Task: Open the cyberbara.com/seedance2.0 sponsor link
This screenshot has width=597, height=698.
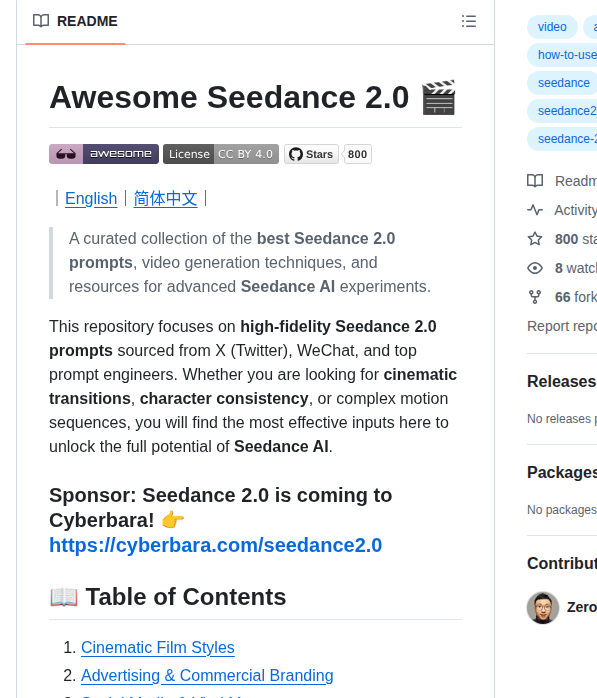Action: 215,545
